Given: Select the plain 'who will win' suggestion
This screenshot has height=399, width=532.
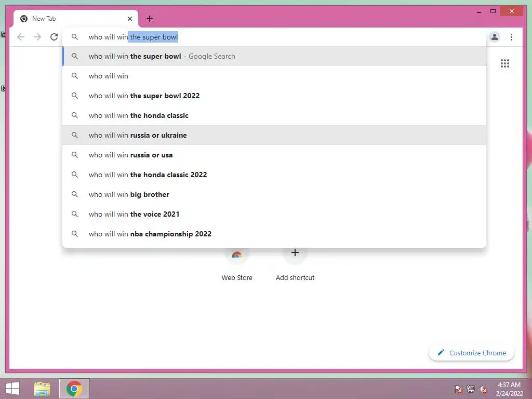Looking at the screenshot, I should click(x=274, y=76).
